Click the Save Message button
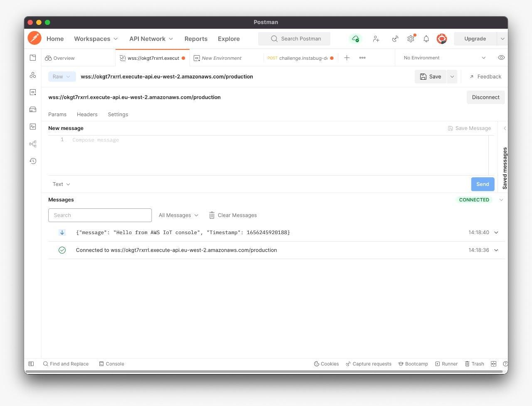532x406 pixels. point(469,128)
